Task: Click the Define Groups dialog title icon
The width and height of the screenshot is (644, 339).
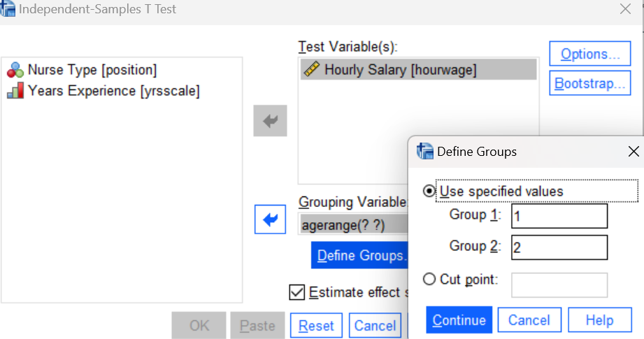Action: pos(424,152)
